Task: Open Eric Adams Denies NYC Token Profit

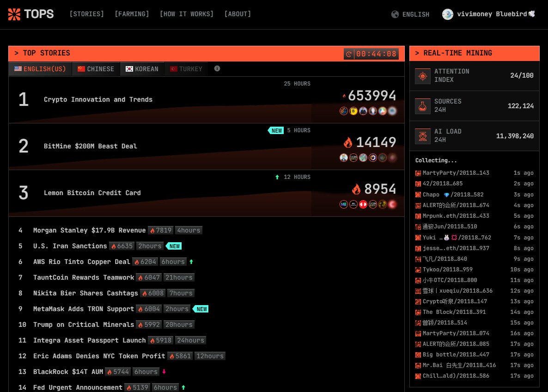Action: pyautogui.click(x=99, y=356)
